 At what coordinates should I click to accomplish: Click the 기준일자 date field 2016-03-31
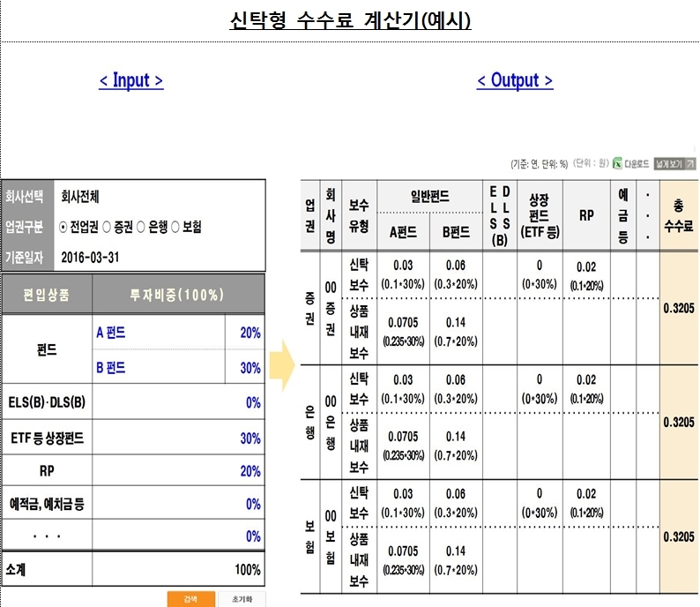pos(91,258)
